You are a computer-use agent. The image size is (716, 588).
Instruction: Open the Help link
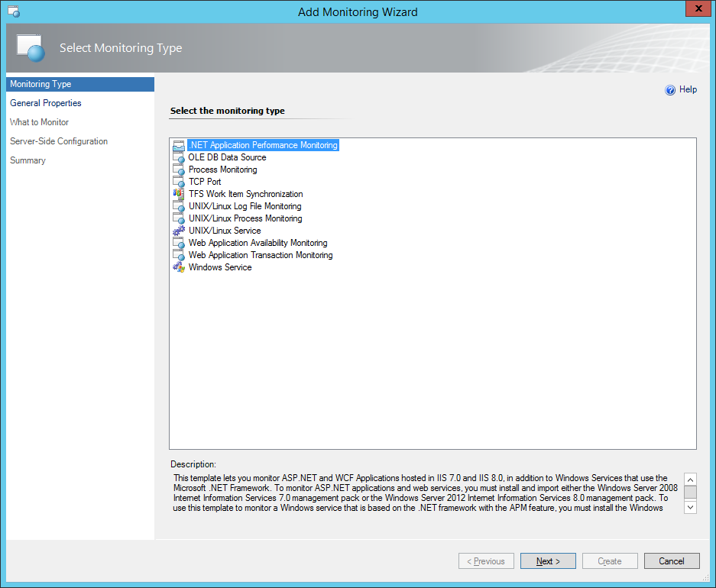688,89
